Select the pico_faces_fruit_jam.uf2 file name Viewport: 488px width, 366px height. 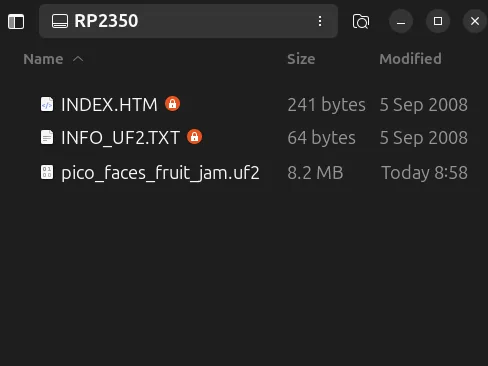[160, 173]
